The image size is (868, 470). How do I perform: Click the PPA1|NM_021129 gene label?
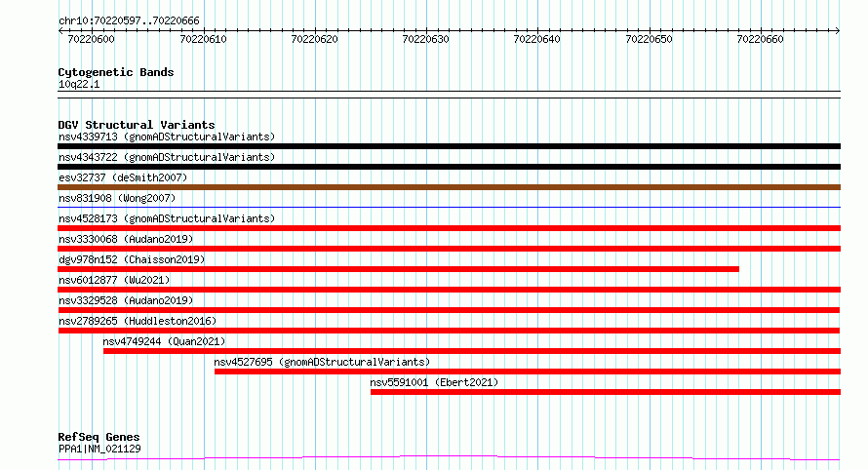[99, 449]
